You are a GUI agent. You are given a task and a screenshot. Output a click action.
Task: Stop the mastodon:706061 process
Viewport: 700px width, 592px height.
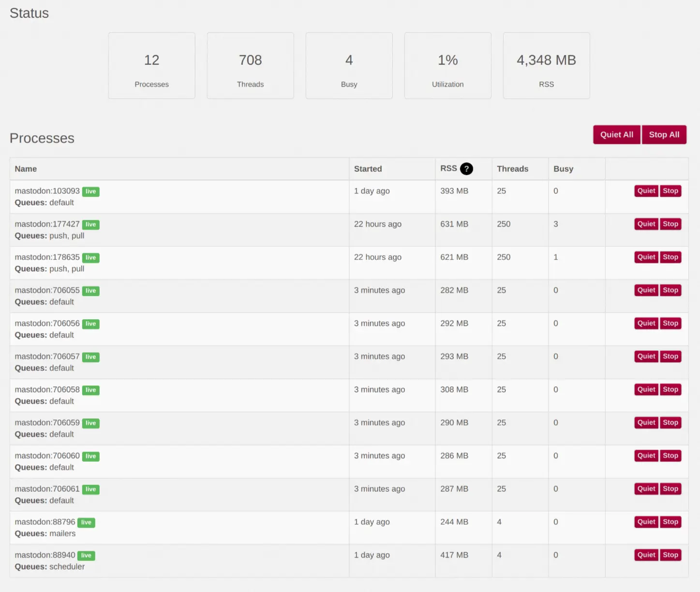point(670,489)
